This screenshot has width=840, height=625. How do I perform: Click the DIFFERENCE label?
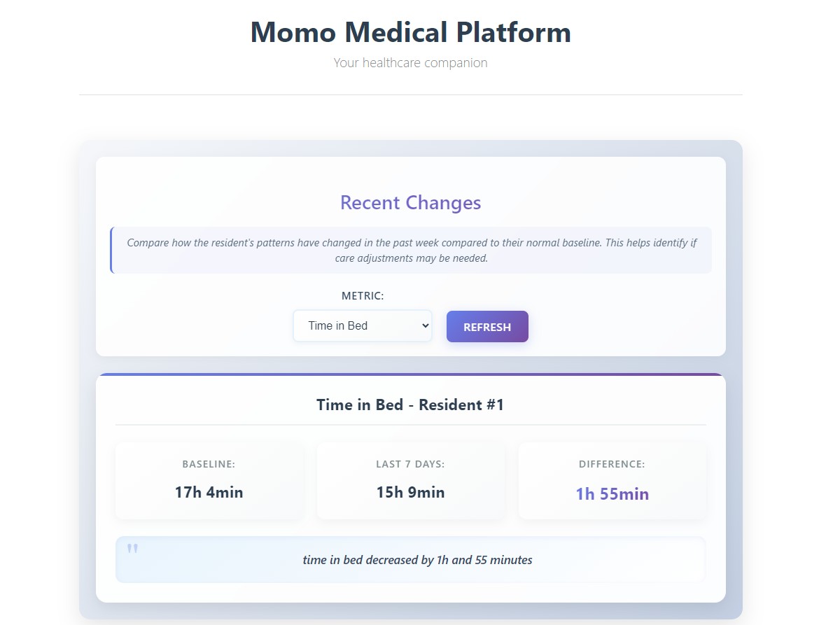pos(612,464)
